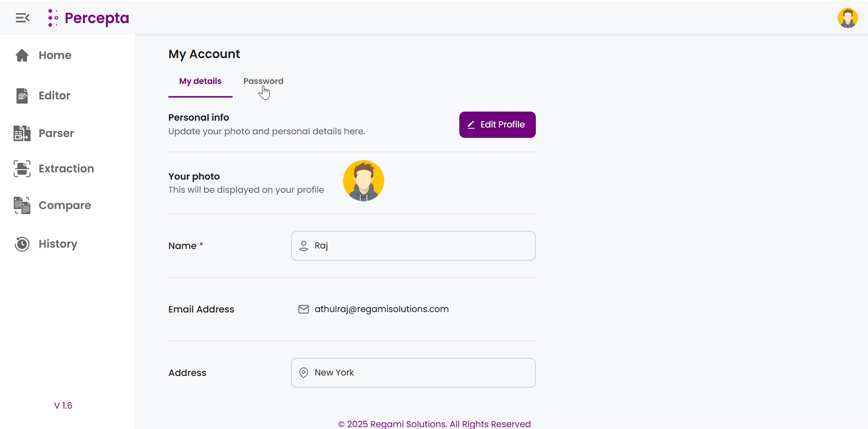Click the Extraction scan icon
This screenshot has width=868, height=429.
22,168
